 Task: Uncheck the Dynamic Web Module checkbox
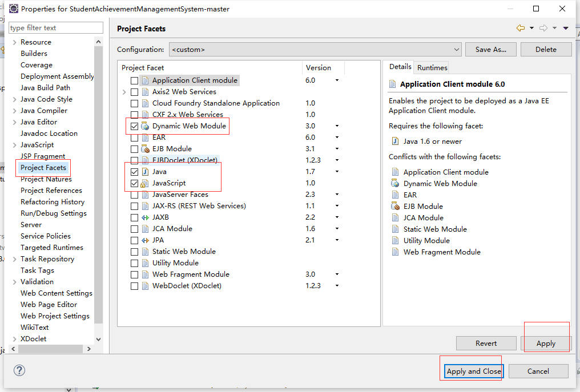[x=134, y=127]
